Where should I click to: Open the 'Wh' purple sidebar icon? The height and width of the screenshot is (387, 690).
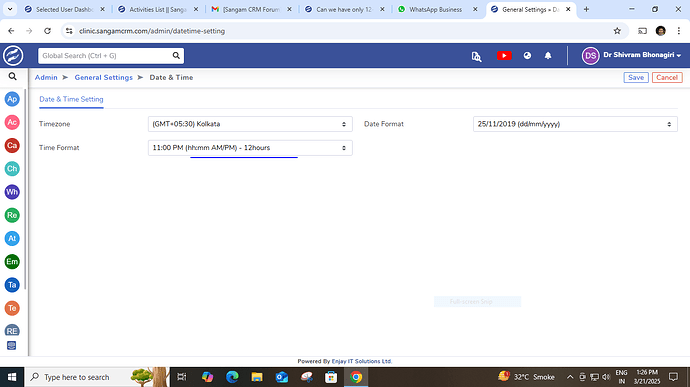12,192
